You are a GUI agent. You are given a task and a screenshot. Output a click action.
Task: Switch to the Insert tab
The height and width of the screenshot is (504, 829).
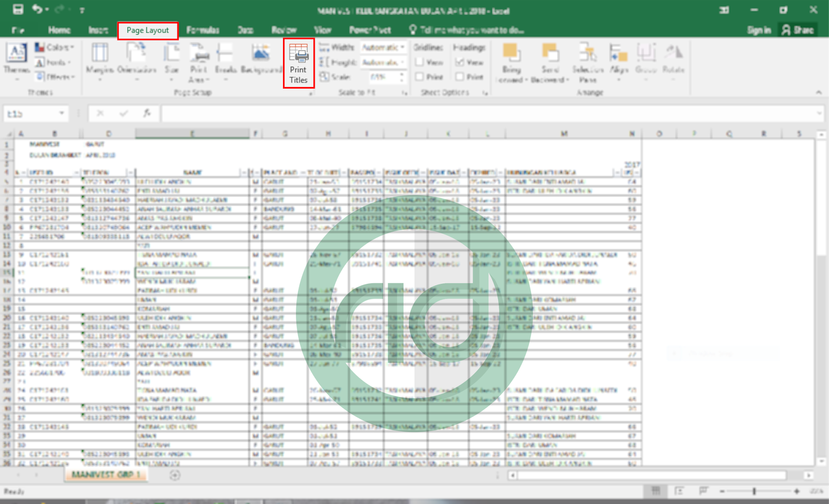tap(98, 30)
